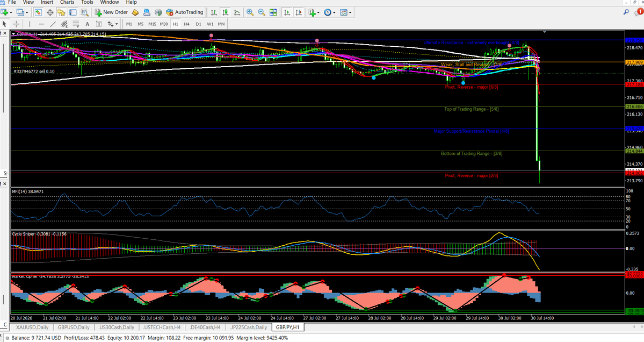The height and width of the screenshot is (342, 644).
Task: Select the text label tool
Action: pos(99,24)
